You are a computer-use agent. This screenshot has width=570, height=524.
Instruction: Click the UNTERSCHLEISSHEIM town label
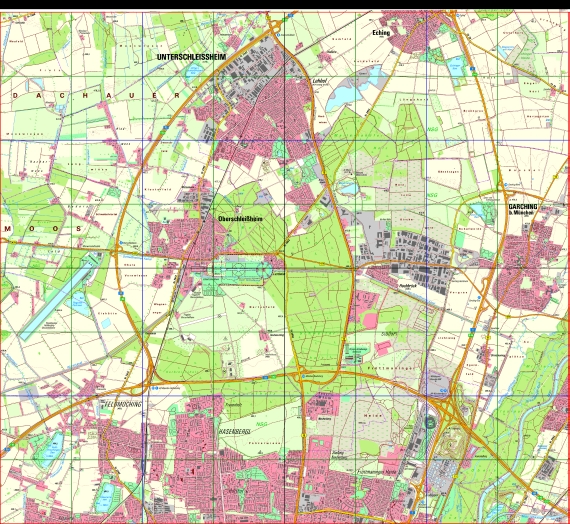pyautogui.click(x=192, y=57)
